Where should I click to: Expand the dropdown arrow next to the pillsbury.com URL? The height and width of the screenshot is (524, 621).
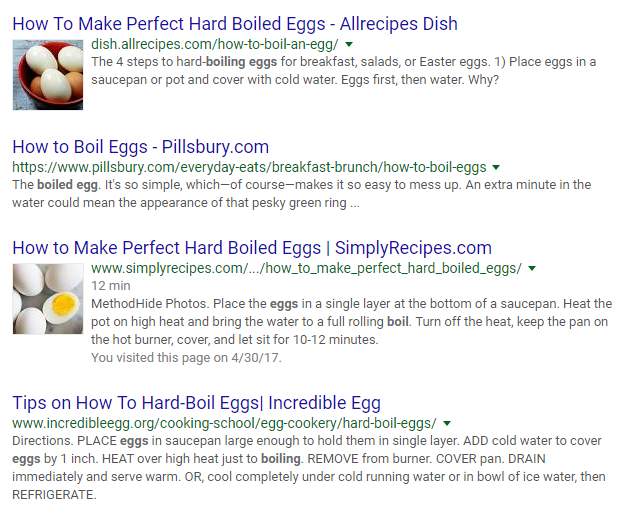coord(496,168)
